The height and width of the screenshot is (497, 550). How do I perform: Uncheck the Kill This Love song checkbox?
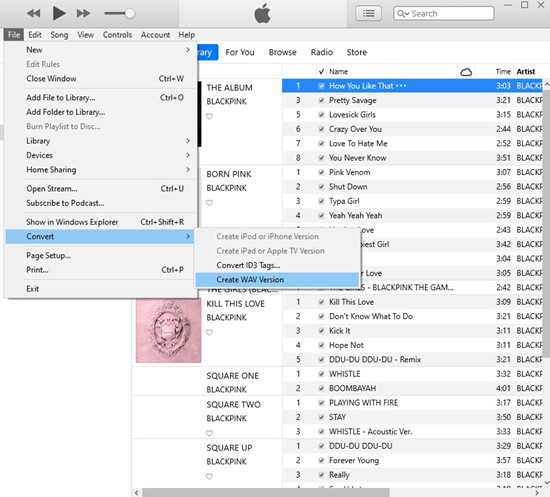(321, 302)
